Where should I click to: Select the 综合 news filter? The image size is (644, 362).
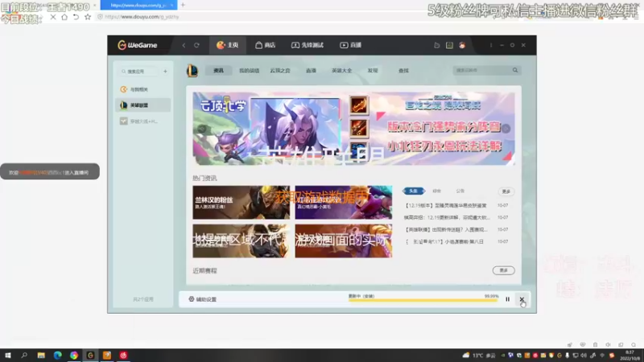pos(436,191)
